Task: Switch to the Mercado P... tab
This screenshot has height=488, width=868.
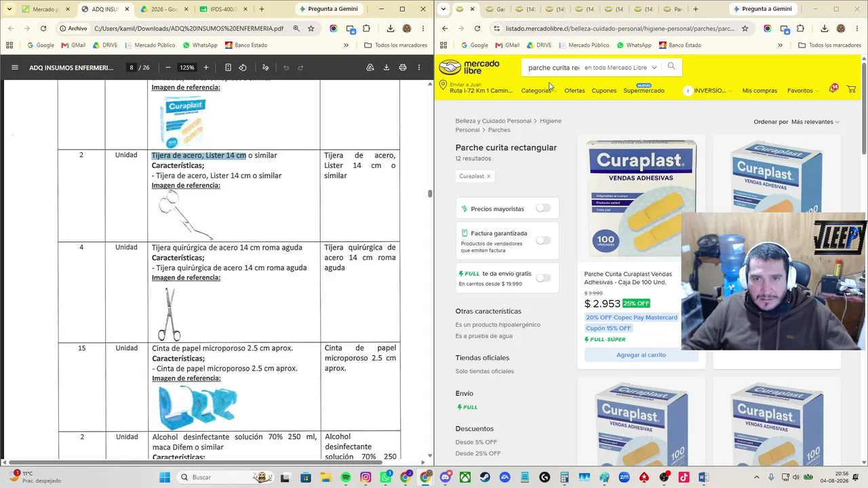Action: (x=45, y=9)
